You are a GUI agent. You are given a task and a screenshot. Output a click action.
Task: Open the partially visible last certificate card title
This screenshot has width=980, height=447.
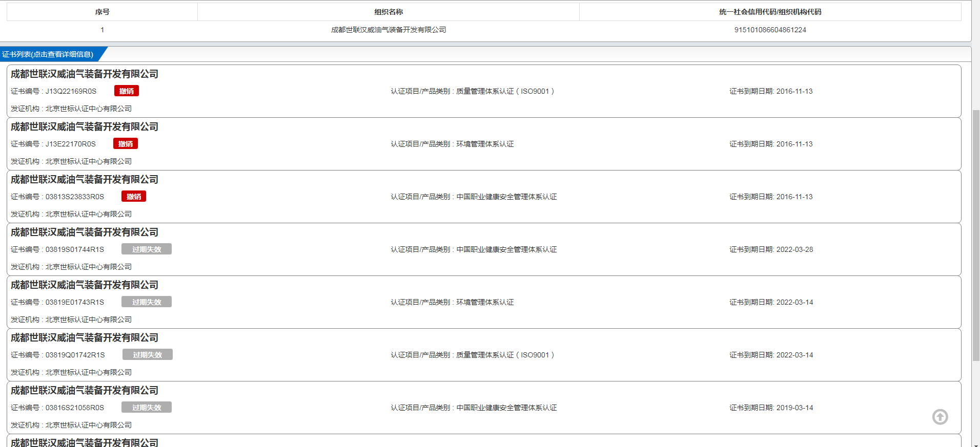pos(85,442)
